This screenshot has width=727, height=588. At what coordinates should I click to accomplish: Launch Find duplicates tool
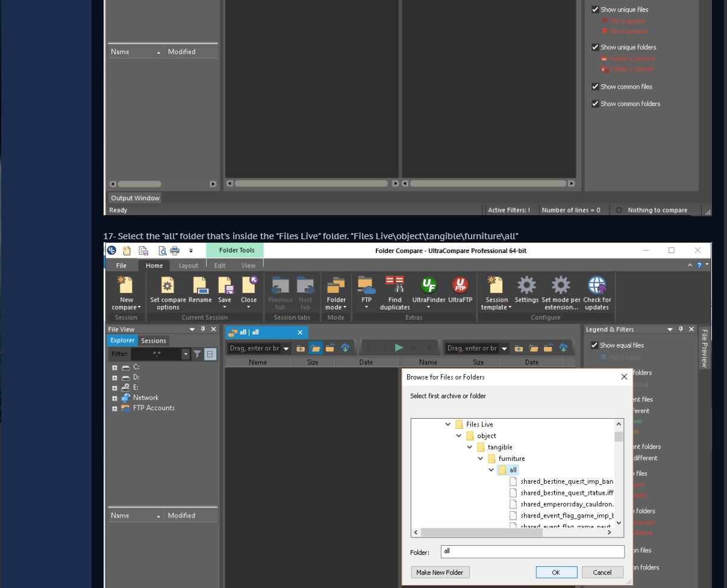[x=395, y=293]
